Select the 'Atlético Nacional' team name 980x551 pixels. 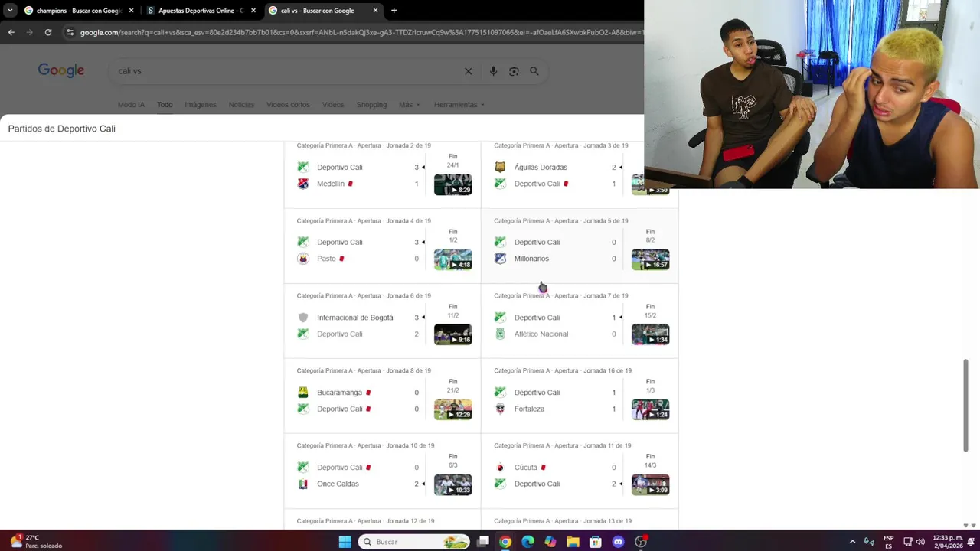point(541,334)
